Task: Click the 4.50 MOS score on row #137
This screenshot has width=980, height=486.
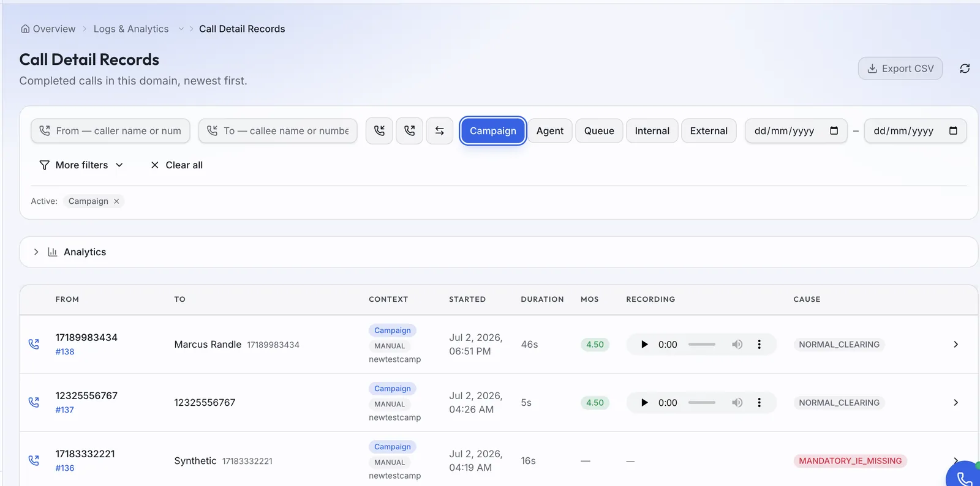Action: [x=595, y=403]
